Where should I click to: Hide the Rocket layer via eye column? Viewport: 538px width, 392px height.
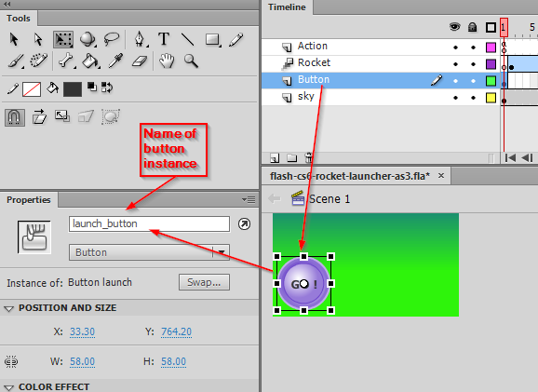coord(455,64)
